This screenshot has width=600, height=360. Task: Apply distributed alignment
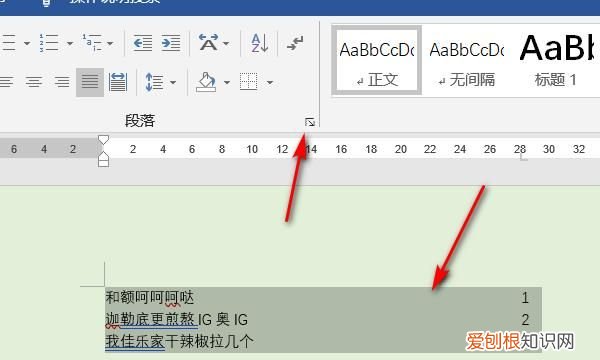[x=118, y=82]
